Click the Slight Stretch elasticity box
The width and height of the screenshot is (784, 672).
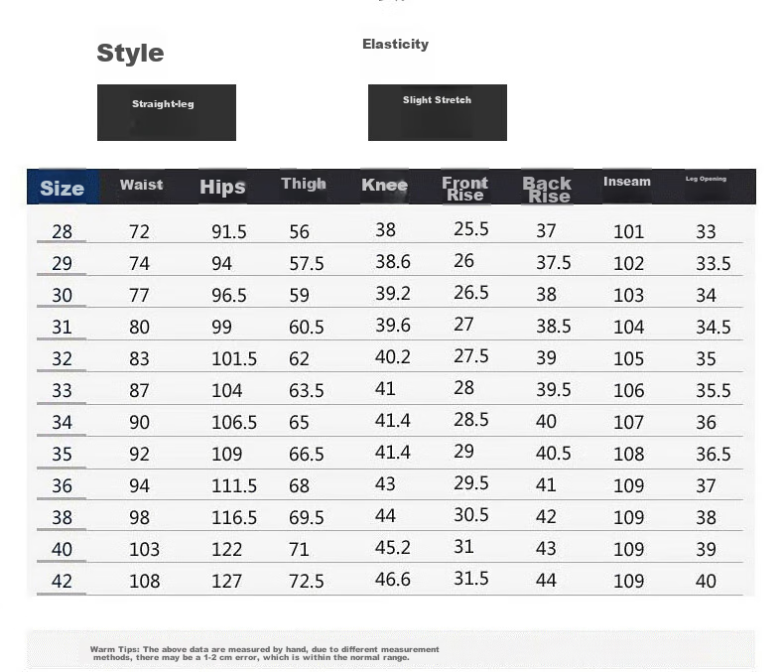coord(438,112)
